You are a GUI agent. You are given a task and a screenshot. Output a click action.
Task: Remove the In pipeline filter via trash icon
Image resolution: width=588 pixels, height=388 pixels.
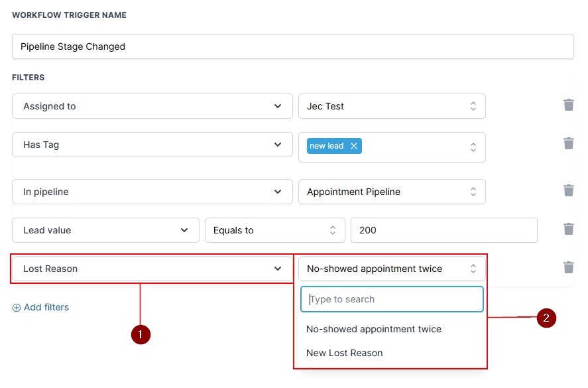(568, 190)
